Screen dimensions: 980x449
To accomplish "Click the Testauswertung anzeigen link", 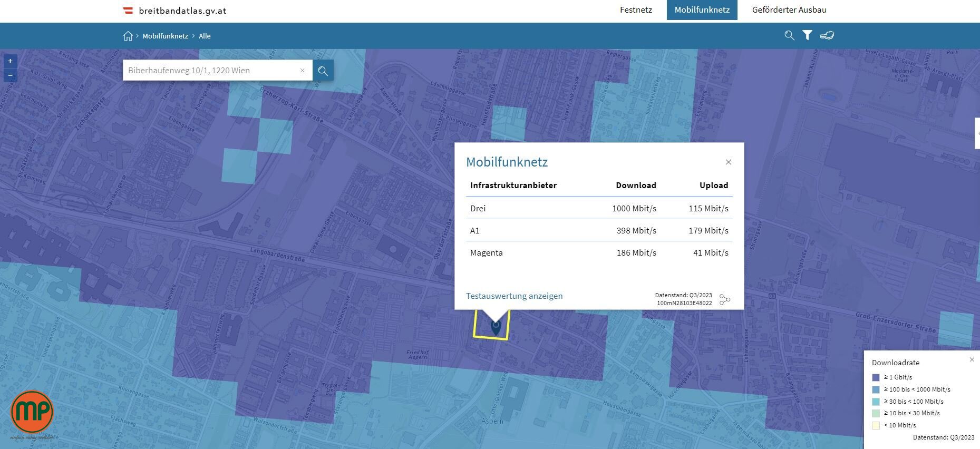I will pos(514,296).
